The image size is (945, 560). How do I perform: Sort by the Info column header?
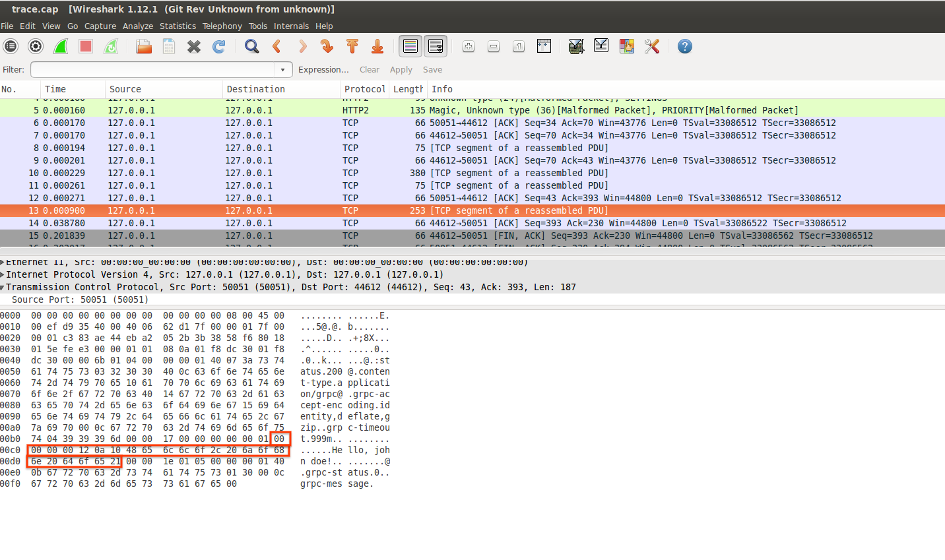click(x=686, y=89)
